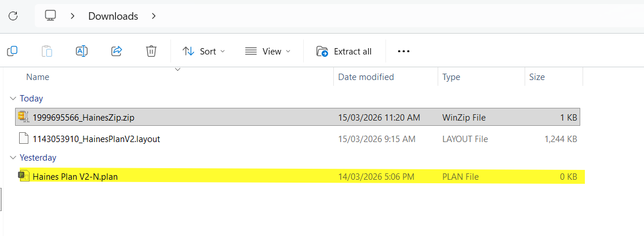Select the Haines Plan V2-N.plan file
This screenshot has width=644, height=236.
click(75, 177)
